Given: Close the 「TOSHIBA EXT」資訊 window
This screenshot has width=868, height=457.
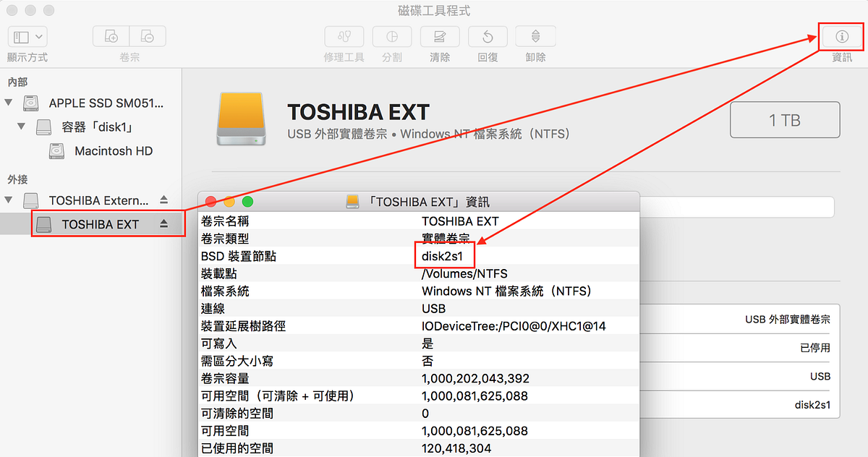Looking at the screenshot, I should (x=210, y=201).
